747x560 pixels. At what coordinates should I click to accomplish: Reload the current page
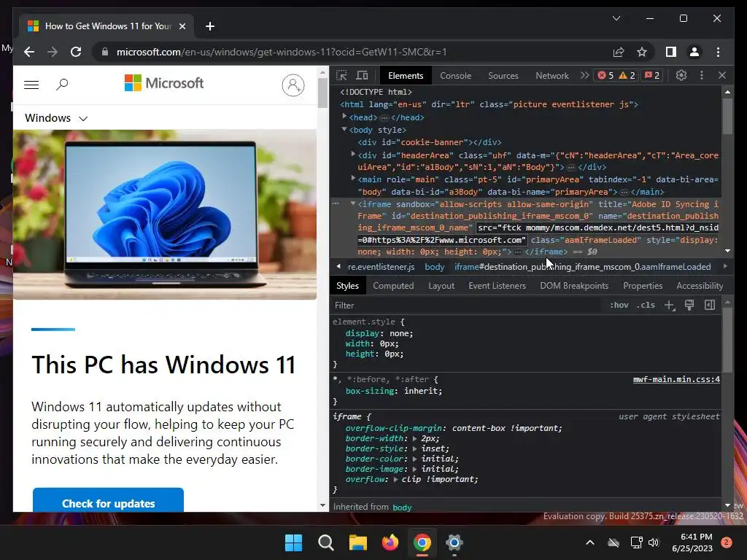pyautogui.click(x=76, y=52)
